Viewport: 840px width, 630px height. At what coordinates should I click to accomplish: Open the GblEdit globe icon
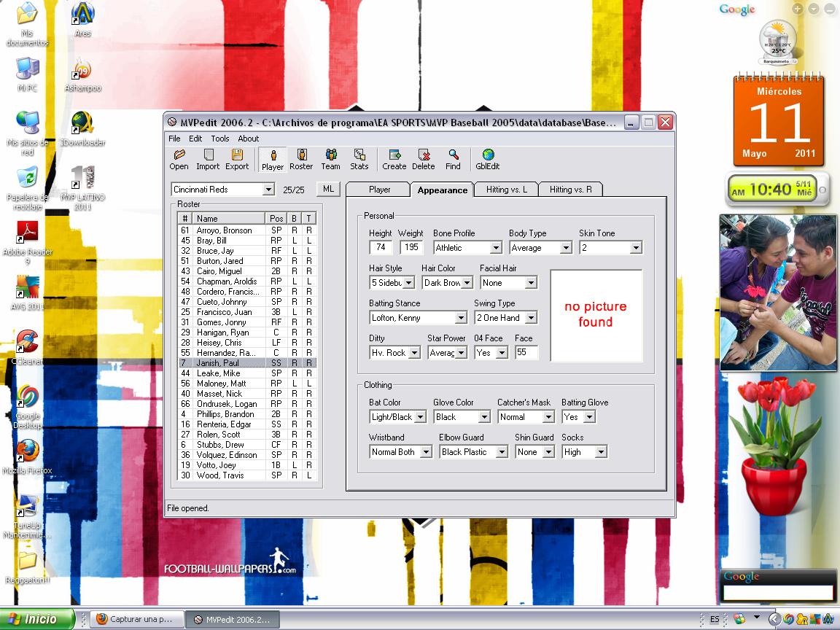488,159
